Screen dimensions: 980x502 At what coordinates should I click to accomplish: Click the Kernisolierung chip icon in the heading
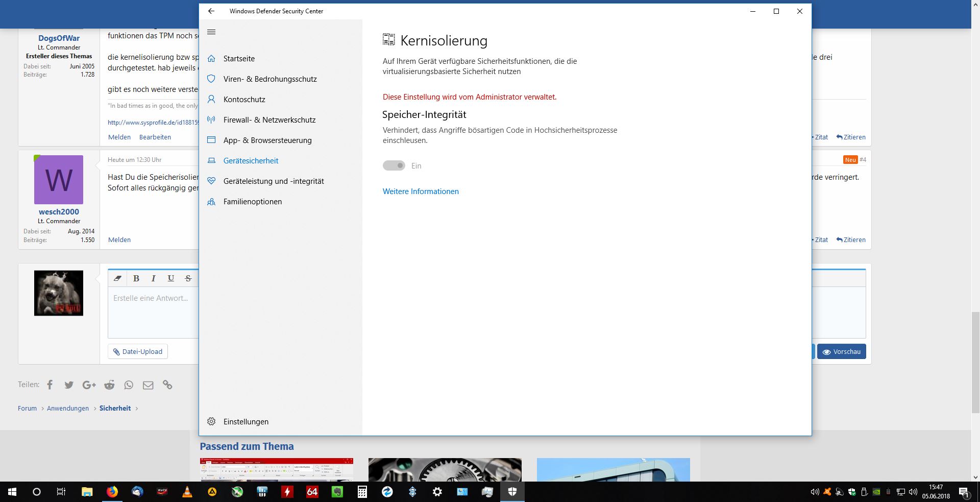click(389, 40)
